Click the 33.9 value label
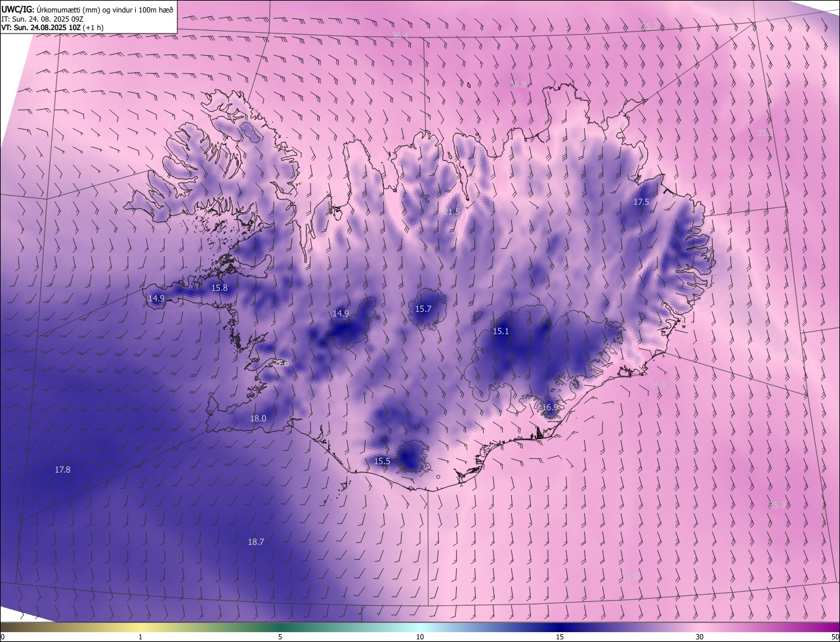840x642 pixels. tap(629, 576)
